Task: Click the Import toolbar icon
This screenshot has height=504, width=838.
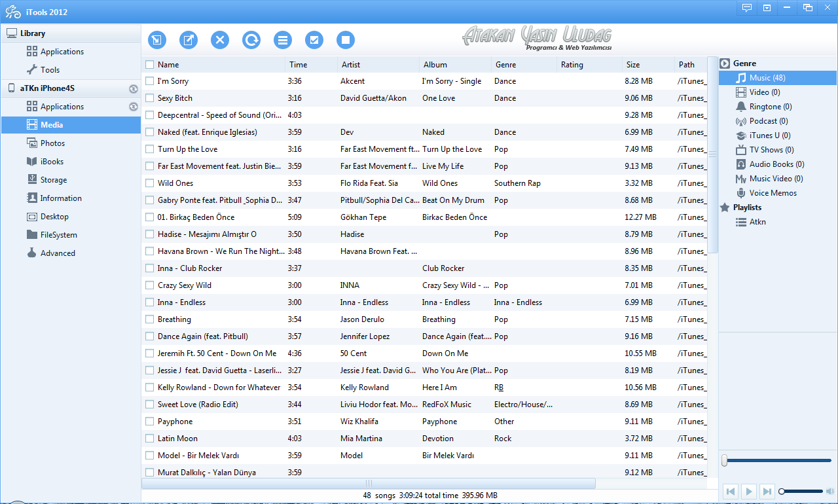Action: click(157, 40)
